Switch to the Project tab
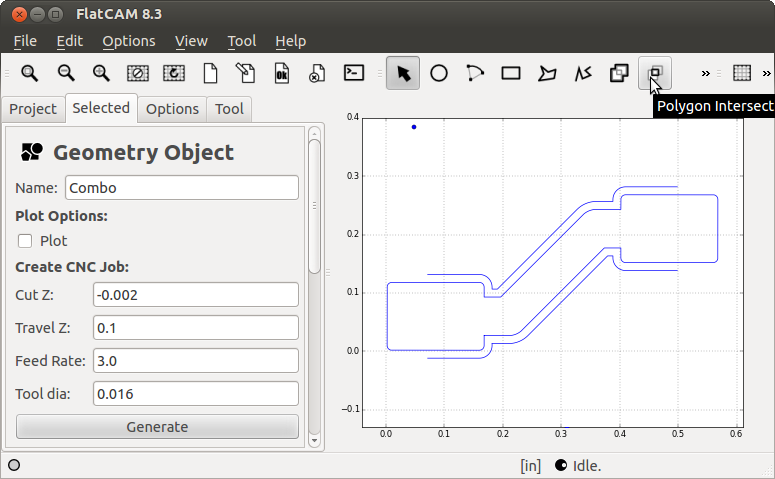Image resolution: width=775 pixels, height=479 pixels. [x=33, y=109]
